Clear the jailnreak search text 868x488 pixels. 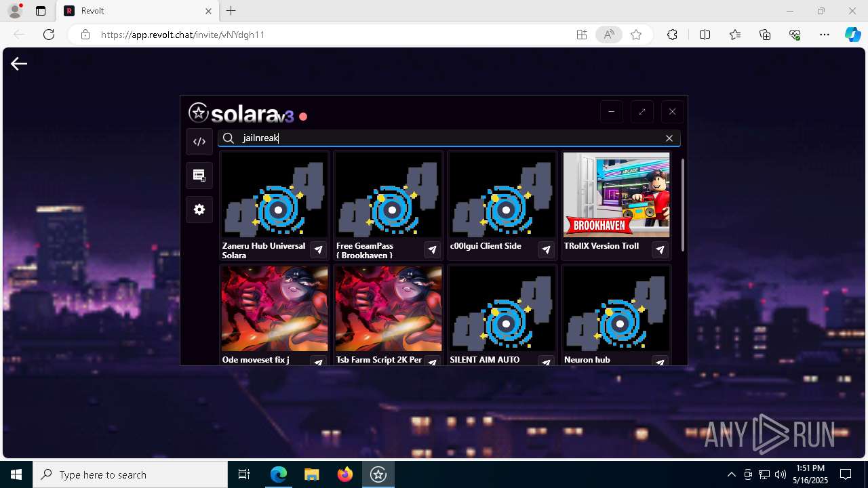(x=669, y=138)
